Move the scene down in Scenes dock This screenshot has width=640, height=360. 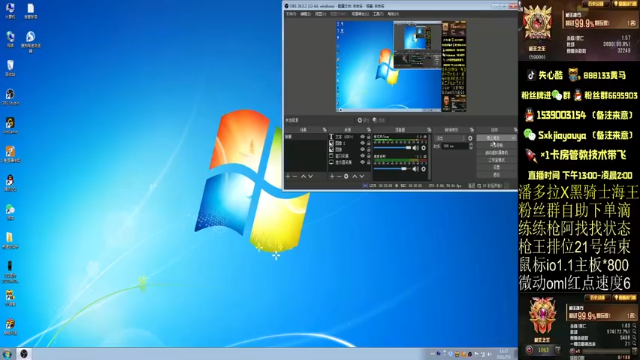coord(311,176)
